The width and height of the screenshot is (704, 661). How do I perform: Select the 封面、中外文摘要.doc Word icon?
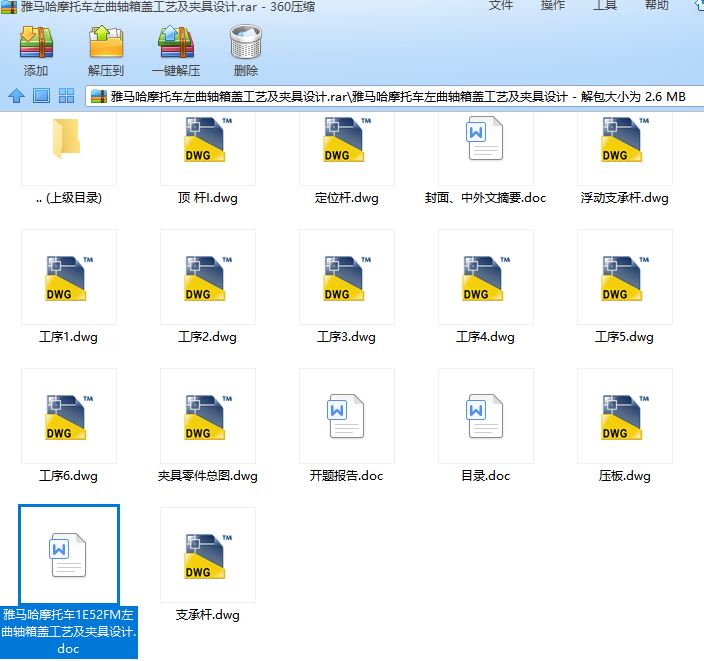coord(484,138)
